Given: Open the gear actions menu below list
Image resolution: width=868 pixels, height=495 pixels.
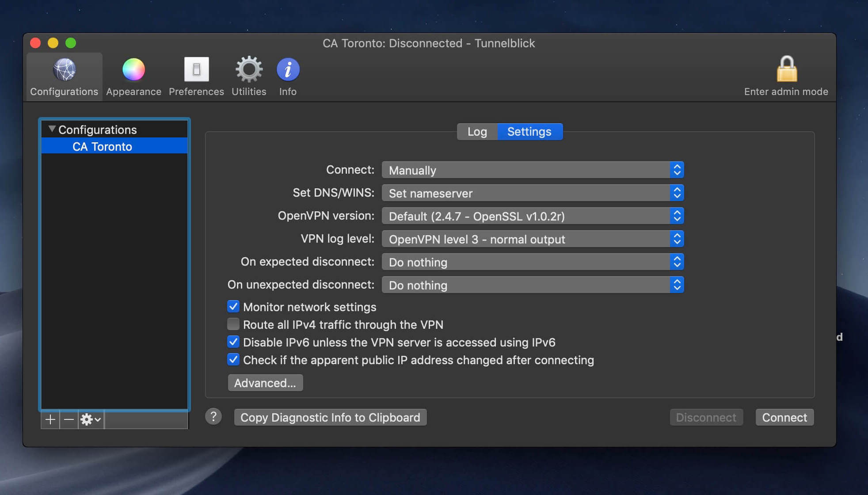Looking at the screenshot, I should click(x=91, y=419).
